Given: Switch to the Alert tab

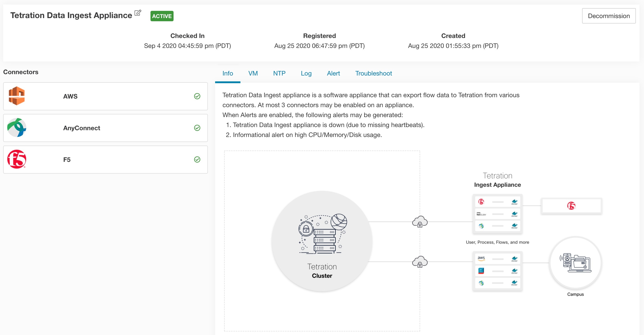Looking at the screenshot, I should [333, 73].
